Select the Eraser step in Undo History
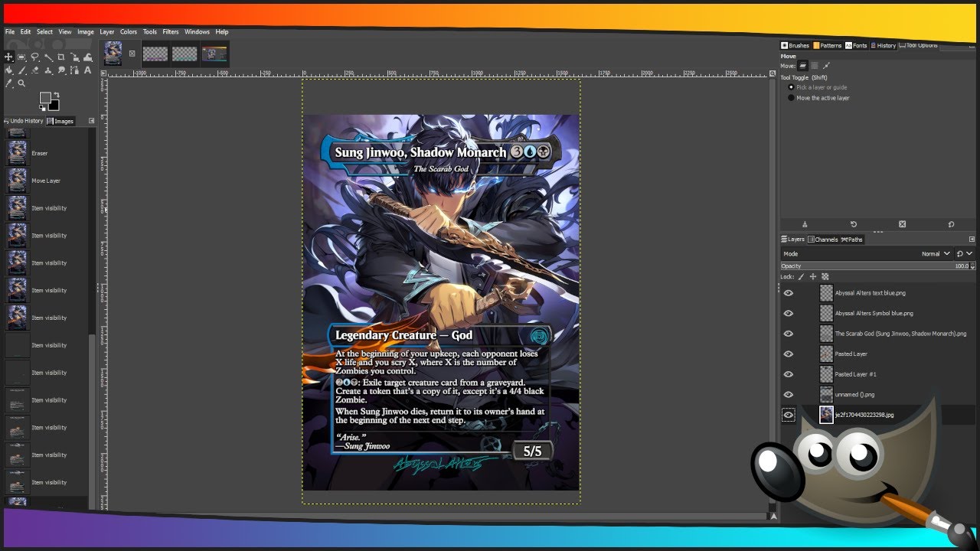The image size is (980, 551). (46, 153)
